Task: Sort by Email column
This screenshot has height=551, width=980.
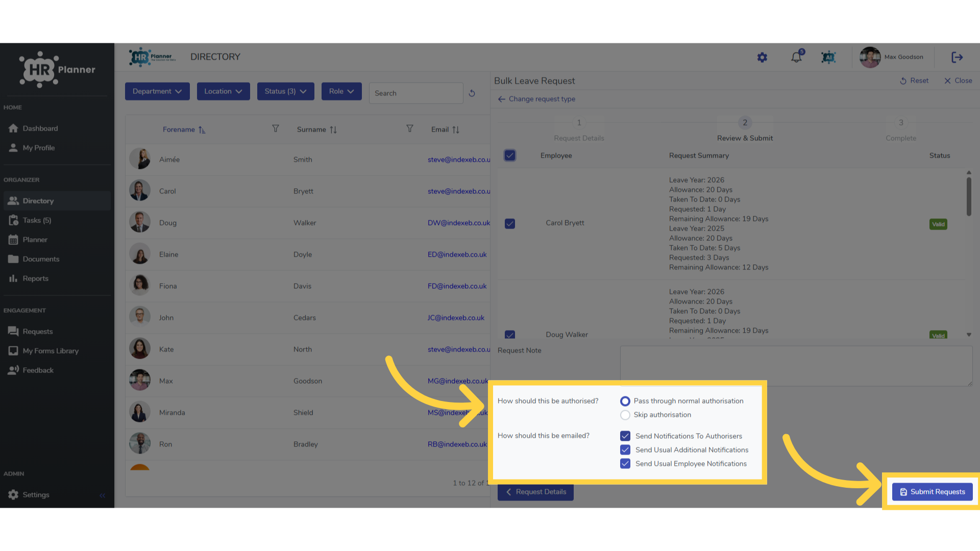Action: pos(456,130)
